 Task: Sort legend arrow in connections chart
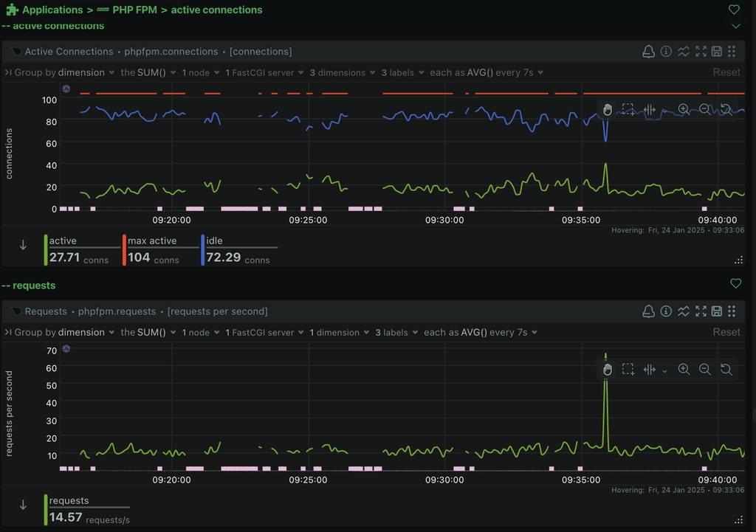point(23,245)
